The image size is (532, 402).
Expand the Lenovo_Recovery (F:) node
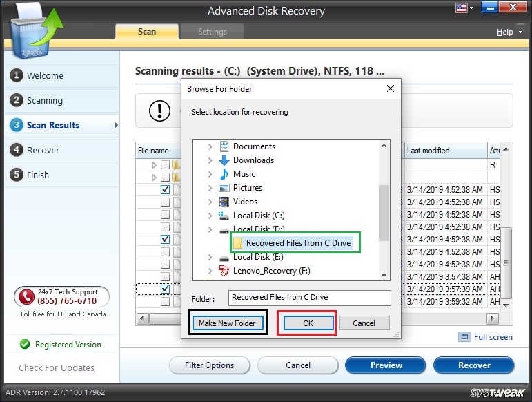click(210, 271)
